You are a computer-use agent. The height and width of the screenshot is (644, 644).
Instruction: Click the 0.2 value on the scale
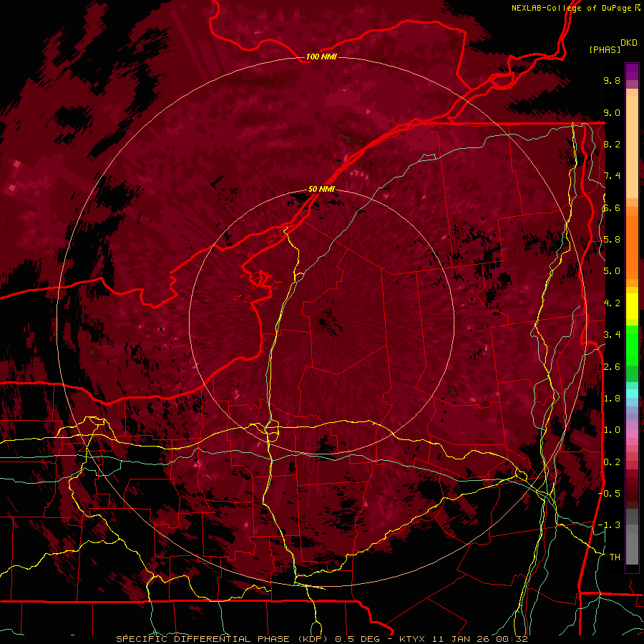(x=612, y=462)
